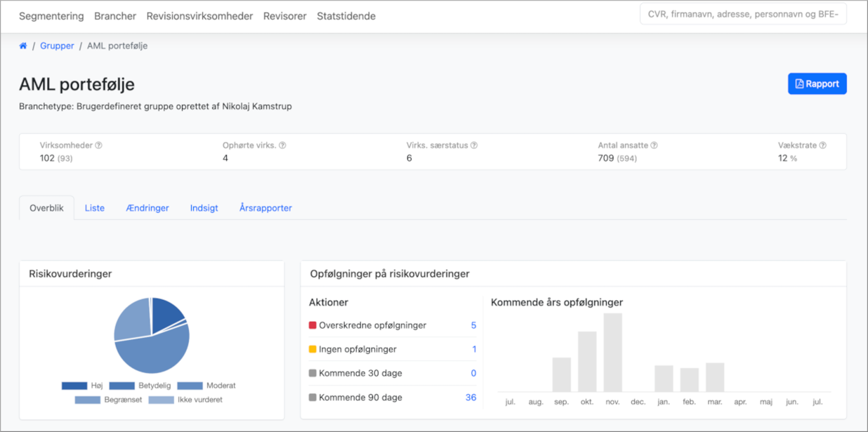Open the Liste tab
868x432 pixels.
point(95,208)
